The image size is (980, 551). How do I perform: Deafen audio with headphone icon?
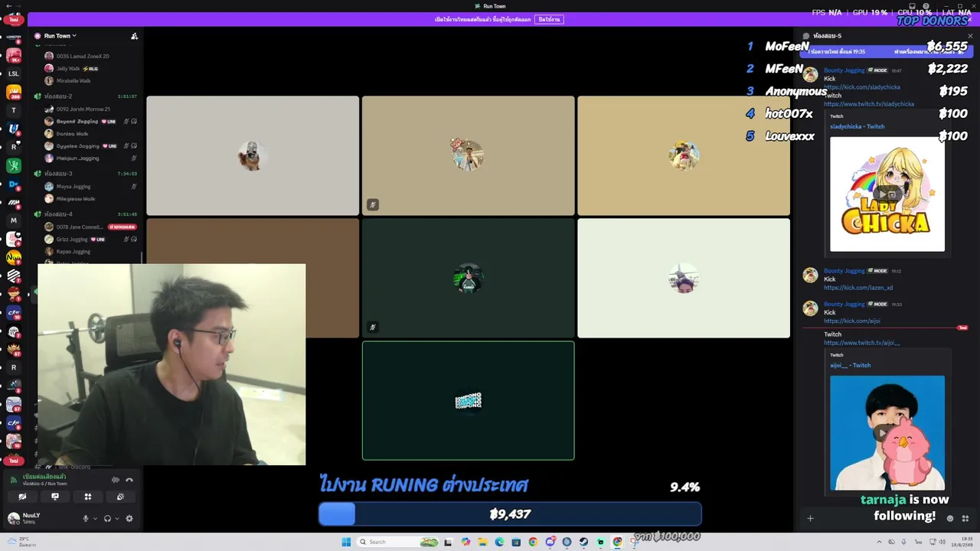click(107, 518)
